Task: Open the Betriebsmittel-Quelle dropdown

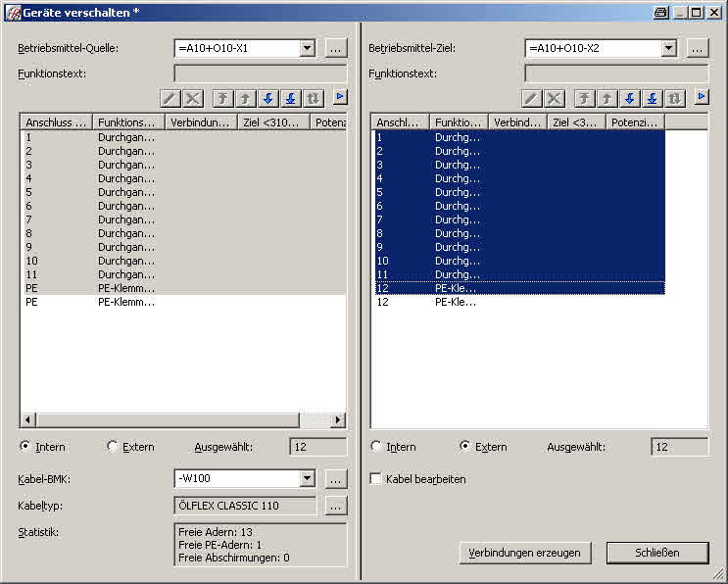Action: (x=307, y=48)
